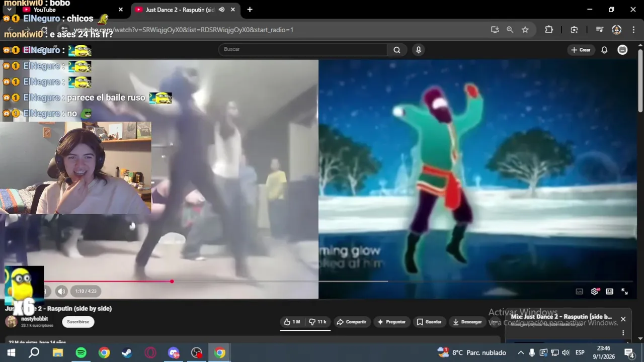Viewport: 644px width, 362px height.
Task: Click the Preguntar button
Action: coord(391,322)
